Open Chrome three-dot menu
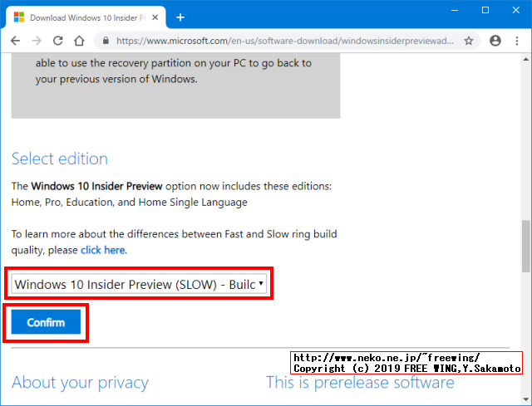 pyautogui.click(x=517, y=41)
